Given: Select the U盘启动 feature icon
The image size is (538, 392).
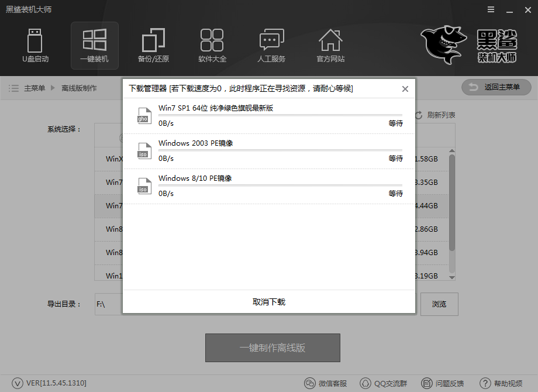Looking at the screenshot, I should (x=35, y=46).
